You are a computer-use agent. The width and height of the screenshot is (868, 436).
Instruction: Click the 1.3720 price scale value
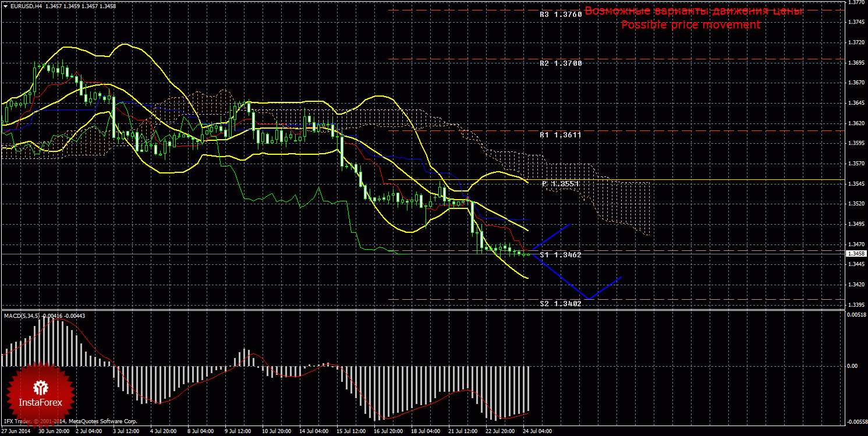(x=856, y=42)
